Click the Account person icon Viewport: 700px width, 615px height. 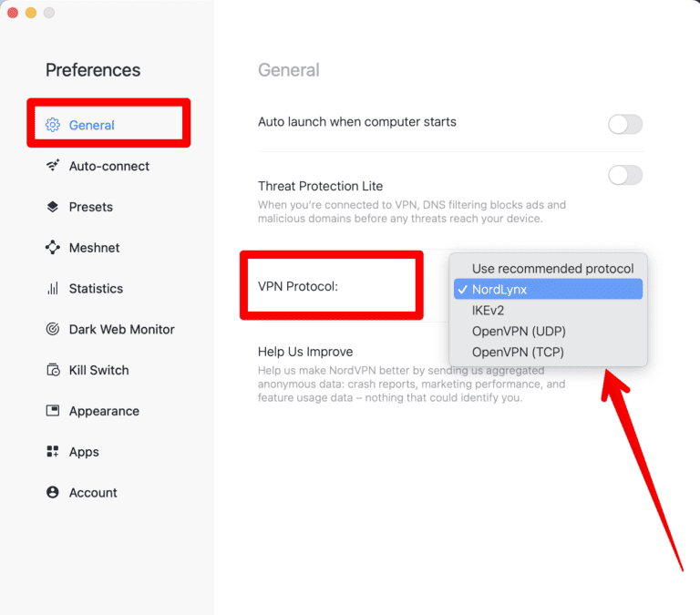click(53, 493)
